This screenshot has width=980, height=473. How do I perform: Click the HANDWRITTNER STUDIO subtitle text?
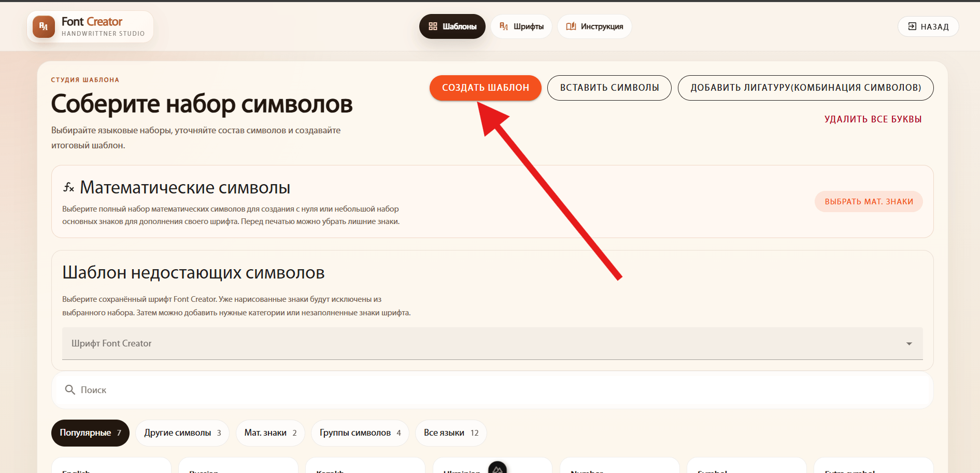pos(103,34)
